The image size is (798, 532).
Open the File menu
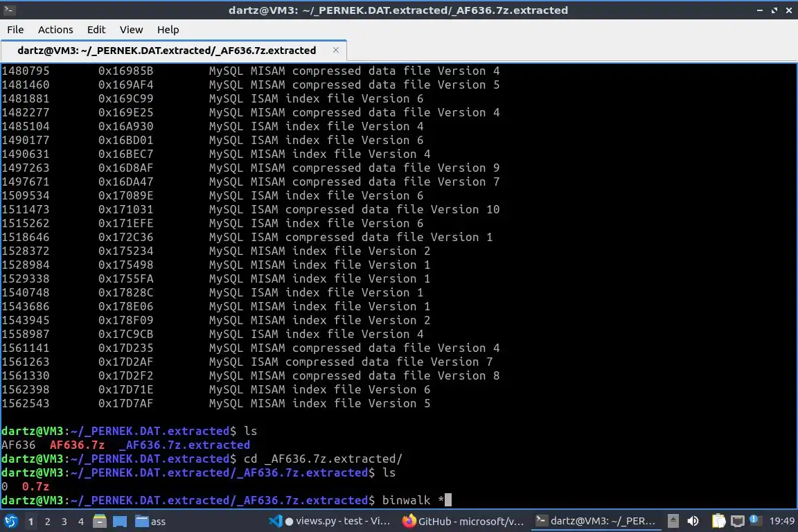click(15, 30)
